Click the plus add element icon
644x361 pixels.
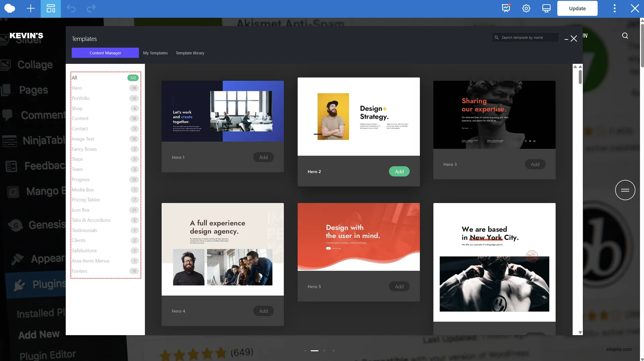click(31, 9)
